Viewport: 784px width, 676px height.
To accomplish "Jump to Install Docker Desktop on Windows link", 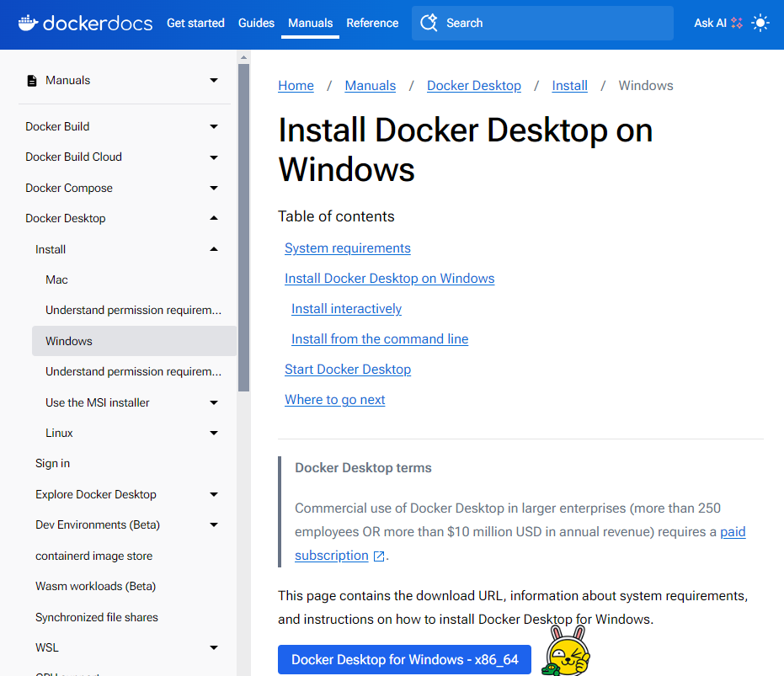I will click(390, 279).
